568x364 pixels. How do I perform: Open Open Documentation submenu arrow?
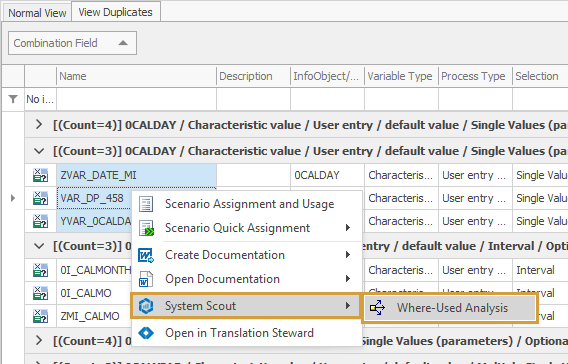(x=348, y=279)
